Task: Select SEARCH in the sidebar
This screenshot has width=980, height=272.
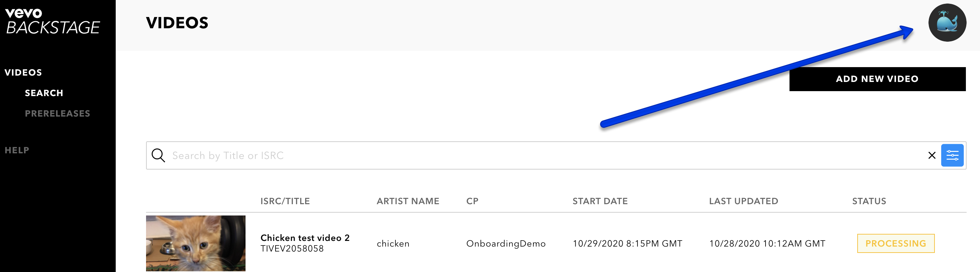Action: tap(44, 93)
